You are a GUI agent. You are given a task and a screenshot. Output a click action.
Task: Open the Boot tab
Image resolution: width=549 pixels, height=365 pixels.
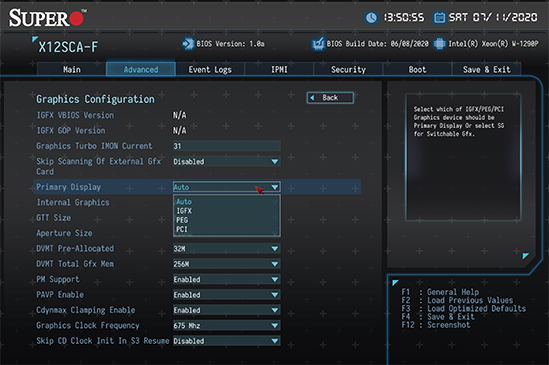click(x=417, y=69)
